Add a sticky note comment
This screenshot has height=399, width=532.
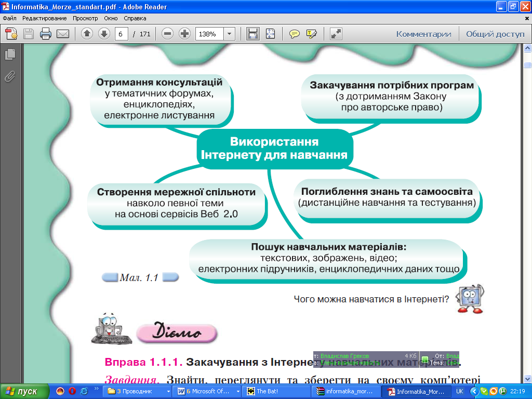(294, 34)
